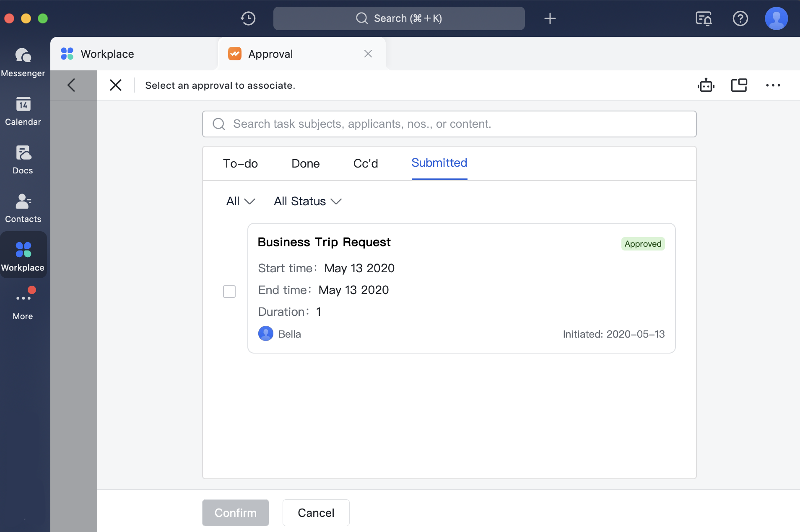Screen dimensions: 800x532
Task: Switch to the To-do tab
Action: pos(240,163)
